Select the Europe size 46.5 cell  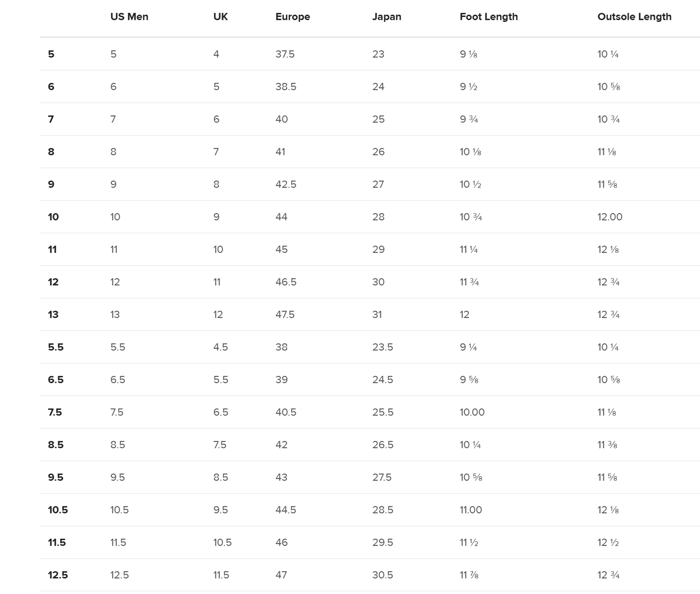[x=286, y=282]
